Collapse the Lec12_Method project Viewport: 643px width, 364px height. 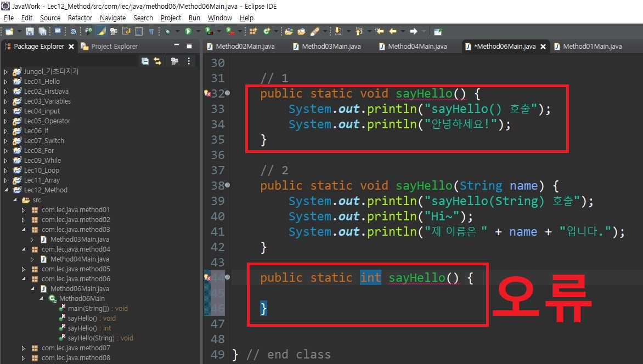(5, 190)
